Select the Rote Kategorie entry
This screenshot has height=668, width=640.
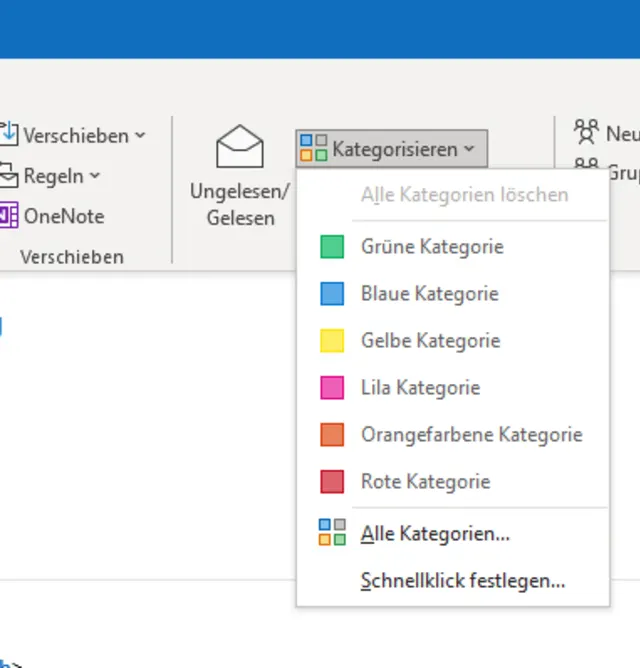tap(425, 482)
